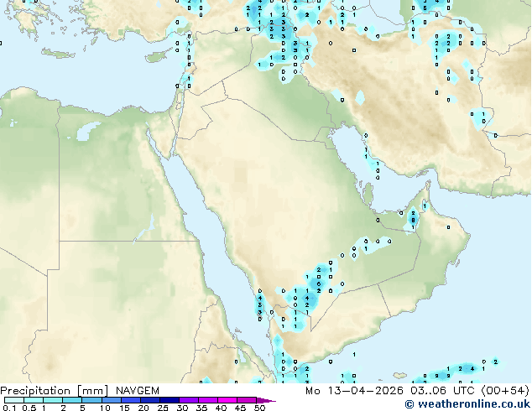Click the '40' legend scale value
Viewport: 532px width, 411px height.
pyautogui.click(x=221, y=408)
